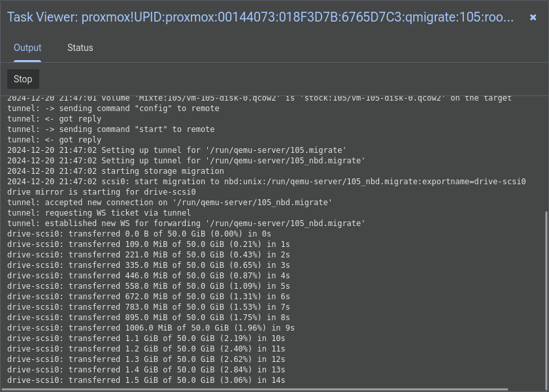Close the Task Viewer dialog

point(533,18)
